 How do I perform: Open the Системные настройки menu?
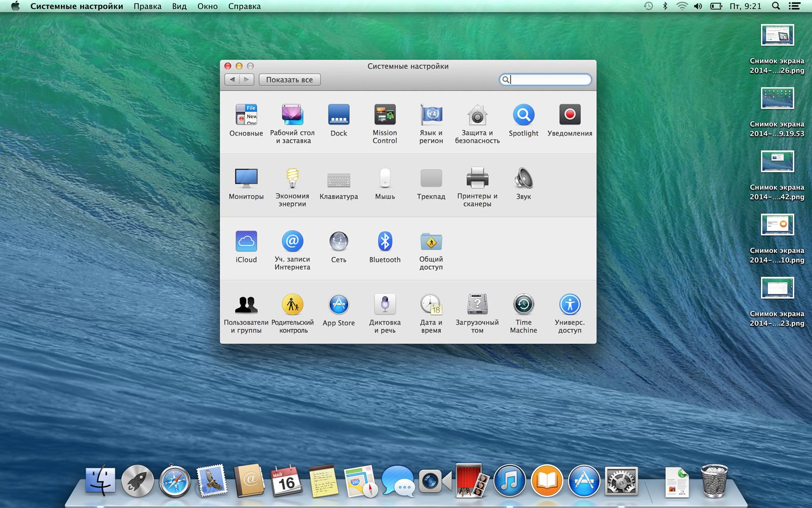[77, 7]
